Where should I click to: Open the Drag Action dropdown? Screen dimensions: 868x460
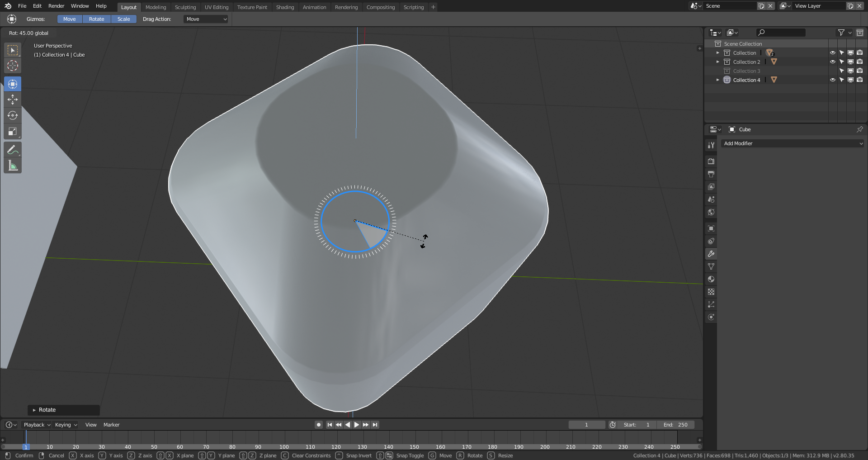(206, 19)
